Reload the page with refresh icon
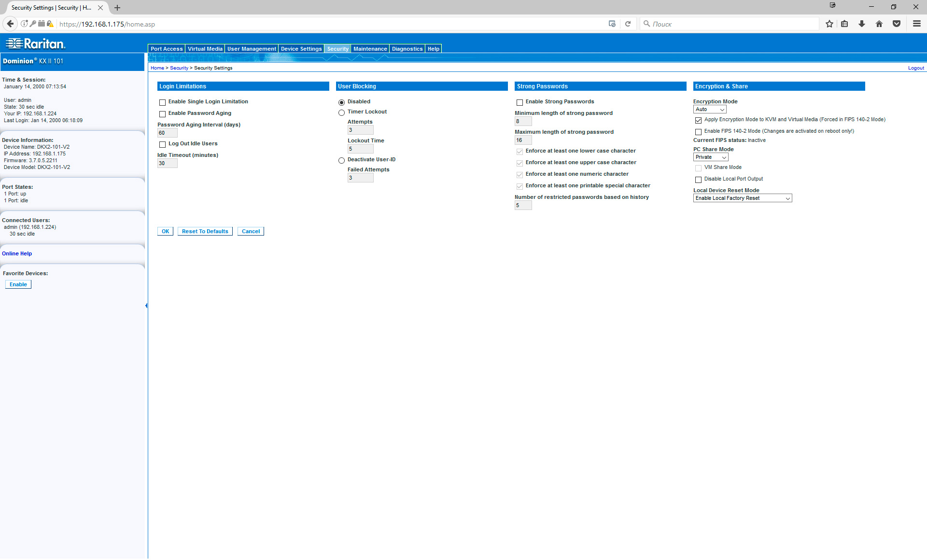 (x=628, y=24)
